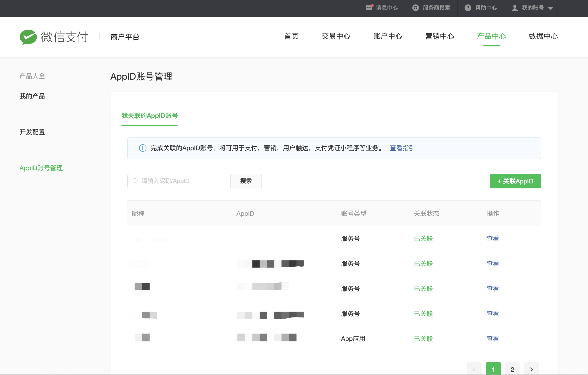588x375 pixels.
Task: Click pagination page 1 button
Action: 493,369
